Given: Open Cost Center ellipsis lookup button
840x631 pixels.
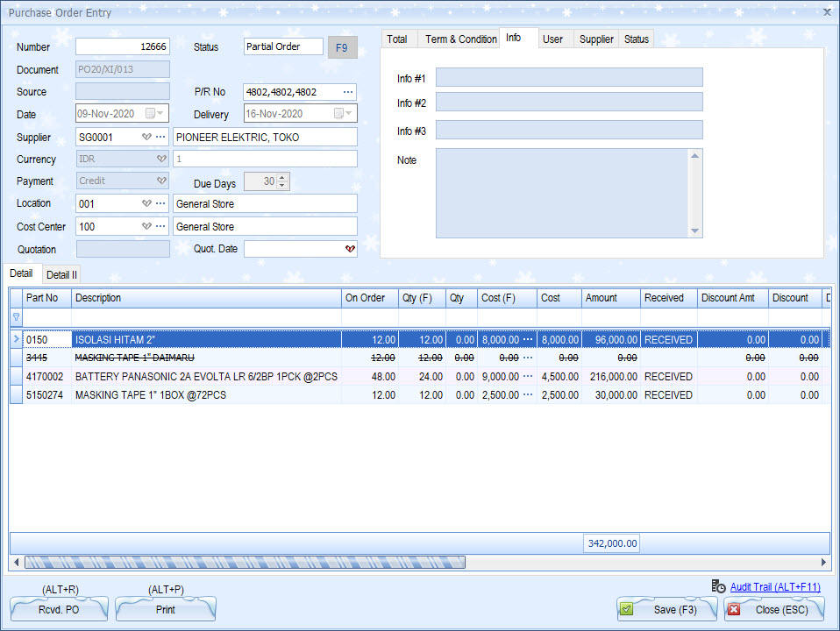Looking at the screenshot, I should coord(160,226).
